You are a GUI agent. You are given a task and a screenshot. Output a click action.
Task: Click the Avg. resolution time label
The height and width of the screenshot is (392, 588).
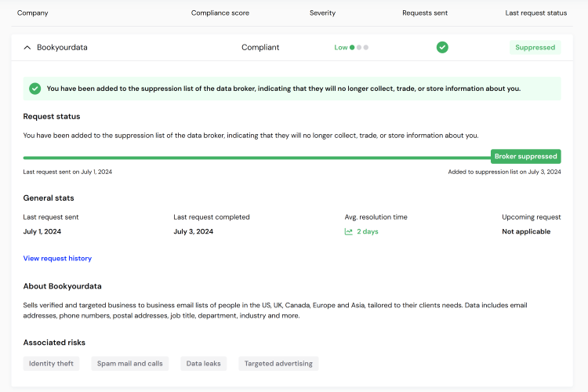[x=376, y=217]
